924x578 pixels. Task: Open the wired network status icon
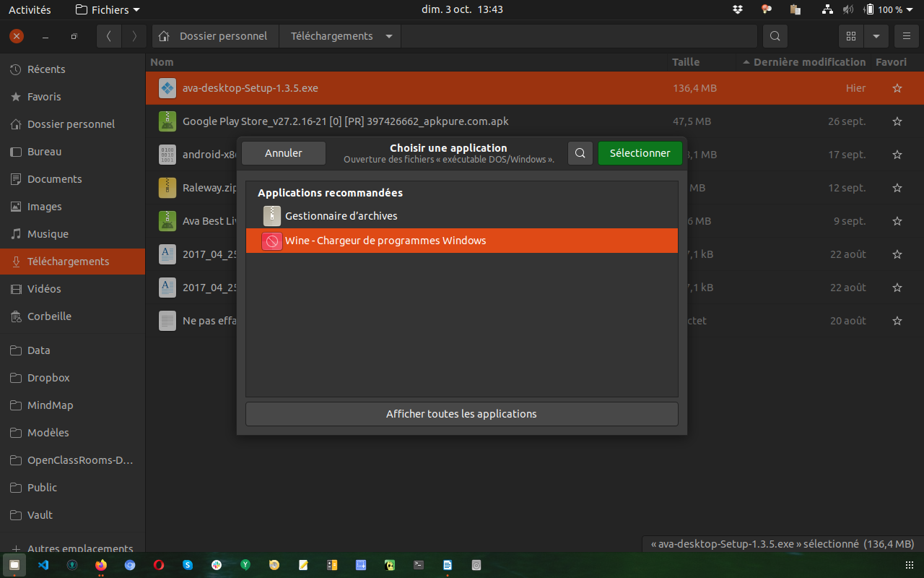tap(828, 9)
